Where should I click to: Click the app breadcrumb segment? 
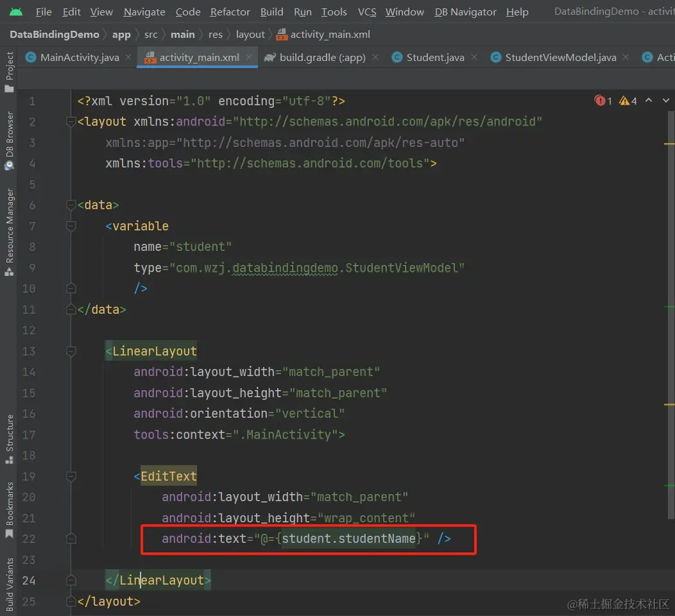121,35
